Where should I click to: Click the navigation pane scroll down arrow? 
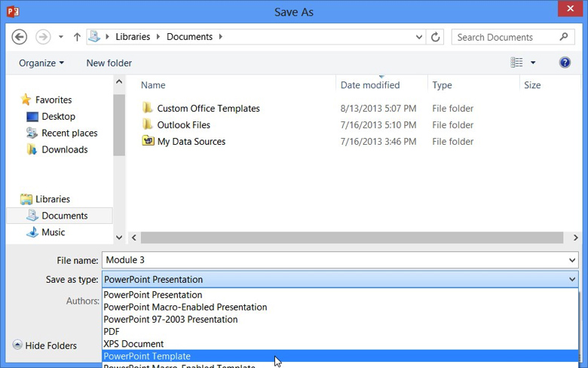pos(119,238)
